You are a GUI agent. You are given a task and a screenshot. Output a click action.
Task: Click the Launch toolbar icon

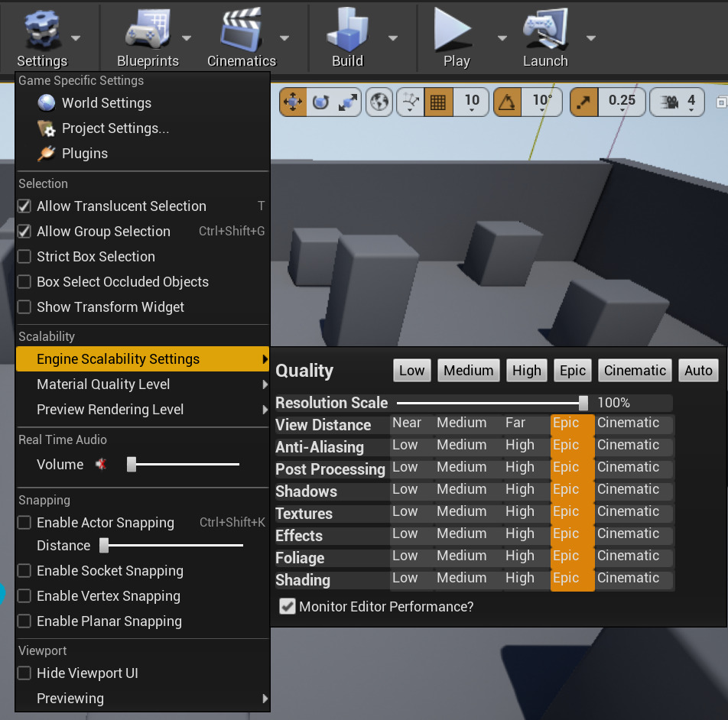544,31
